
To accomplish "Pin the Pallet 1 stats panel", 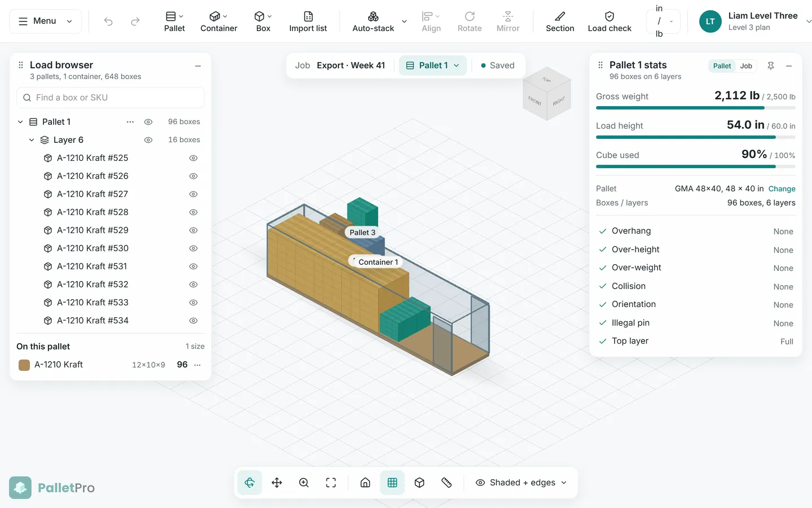I will tap(771, 66).
